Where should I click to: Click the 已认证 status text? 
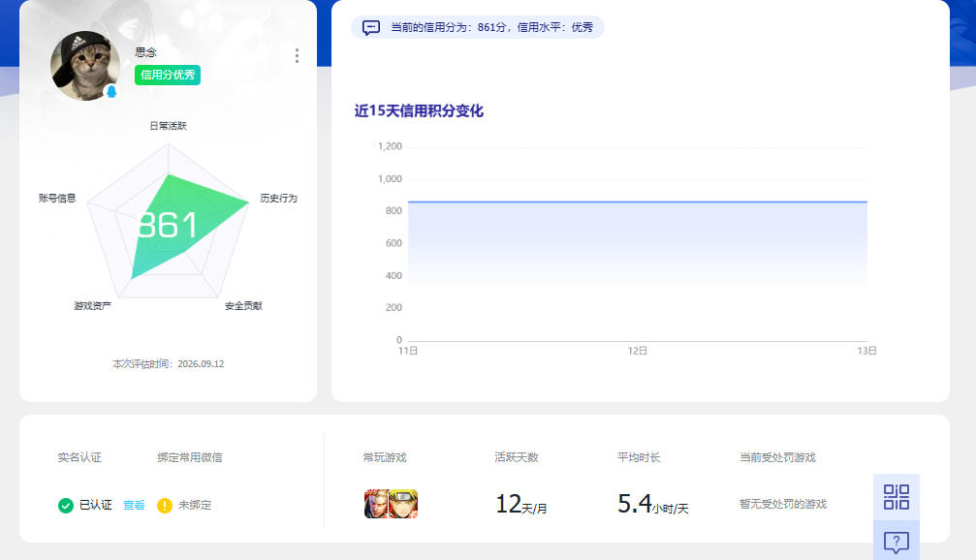pyautogui.click(x=96, y=505)
